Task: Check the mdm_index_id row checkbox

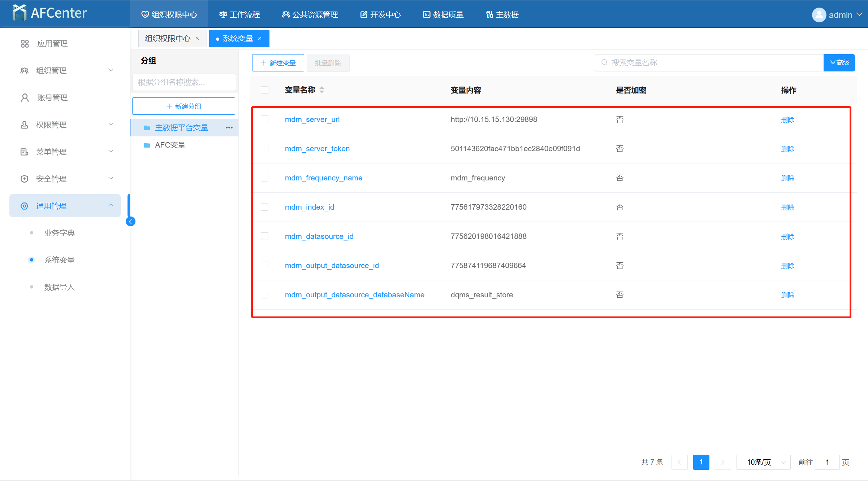Action: click(265, 207)
